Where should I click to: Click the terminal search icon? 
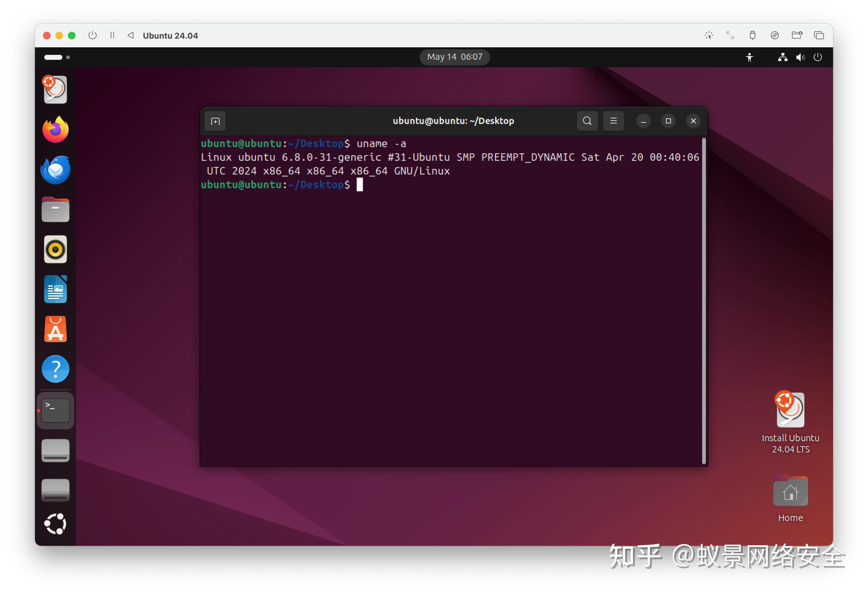click(x=587, y=121)
